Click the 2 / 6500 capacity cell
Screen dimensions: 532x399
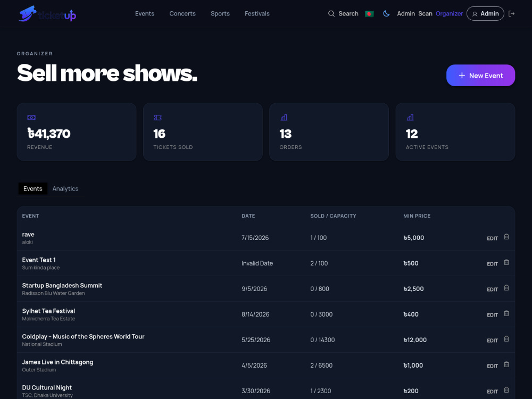click(x=321, y=365)
